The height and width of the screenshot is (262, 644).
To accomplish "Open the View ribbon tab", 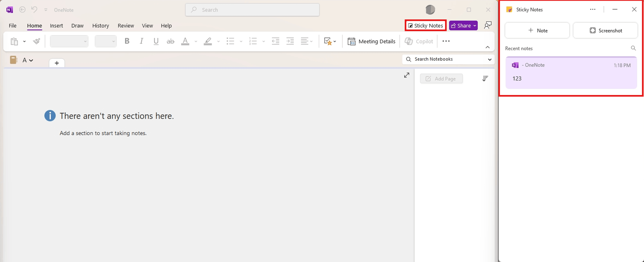I will click(147, 26).
